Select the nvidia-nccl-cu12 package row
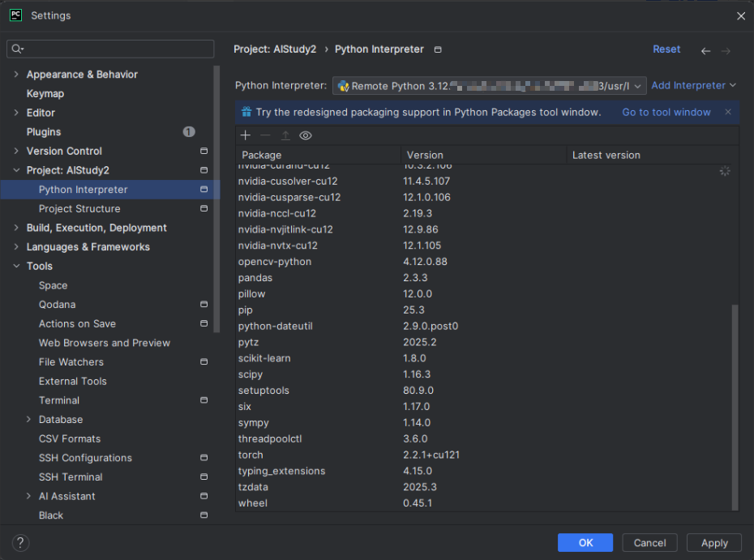The width and height of the screenshot is (754, 560). [483, 213]
